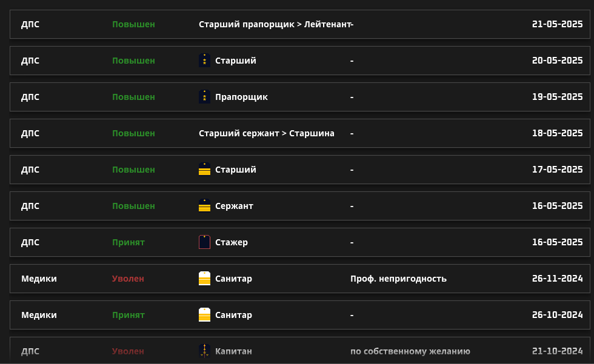Click the Старший rank insignia icon dated 20-05-2025
The height and width of the screenshot is (364, 594).
click(205, 61)
